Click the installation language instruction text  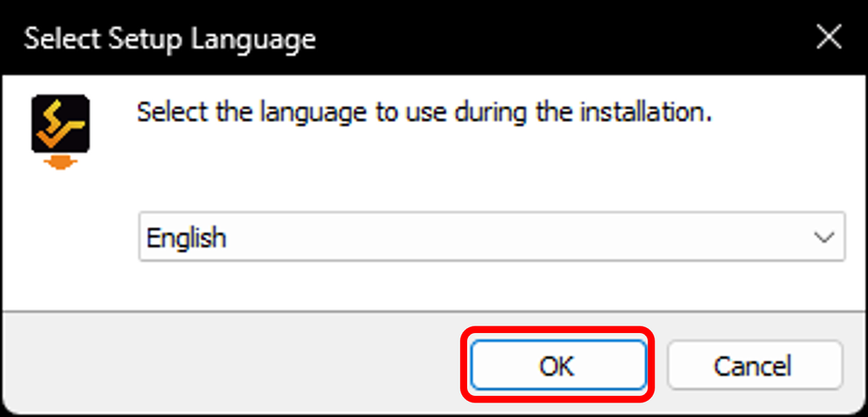[424, 113]
